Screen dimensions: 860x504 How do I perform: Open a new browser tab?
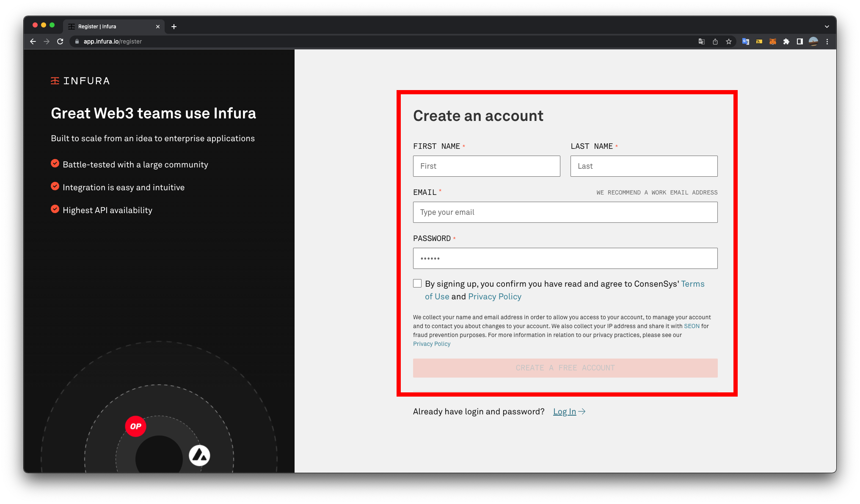(x=174, y=27)
